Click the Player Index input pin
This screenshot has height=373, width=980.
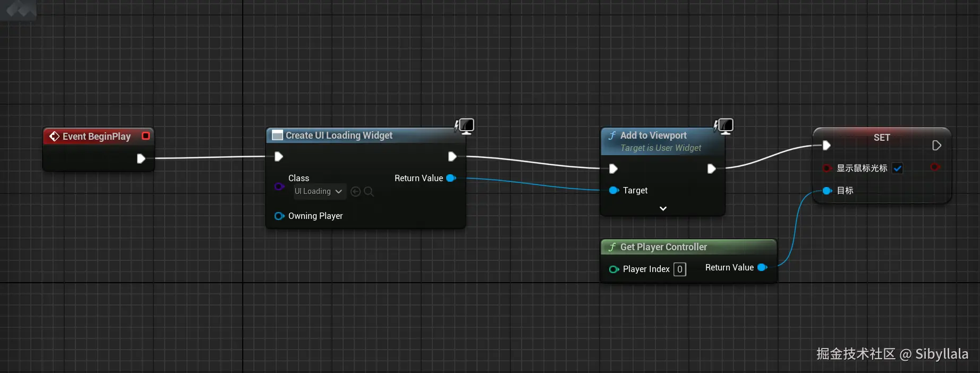pos(614,269)
